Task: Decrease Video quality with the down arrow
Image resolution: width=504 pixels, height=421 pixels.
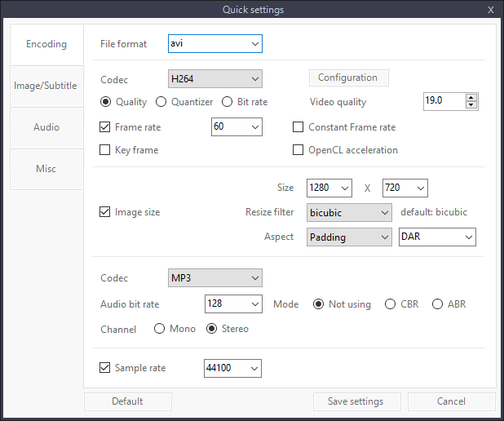Action: (471, 105)
